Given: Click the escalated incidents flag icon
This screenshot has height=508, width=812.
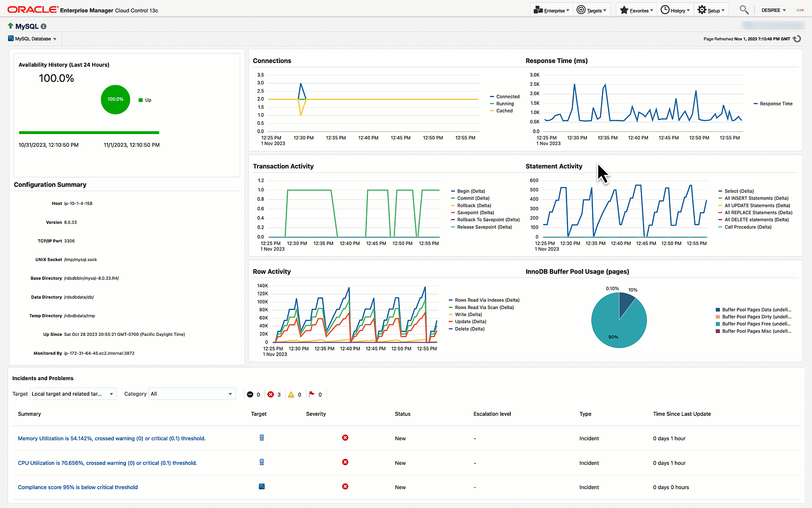Looking at the screenshot, I should point(312,394).
